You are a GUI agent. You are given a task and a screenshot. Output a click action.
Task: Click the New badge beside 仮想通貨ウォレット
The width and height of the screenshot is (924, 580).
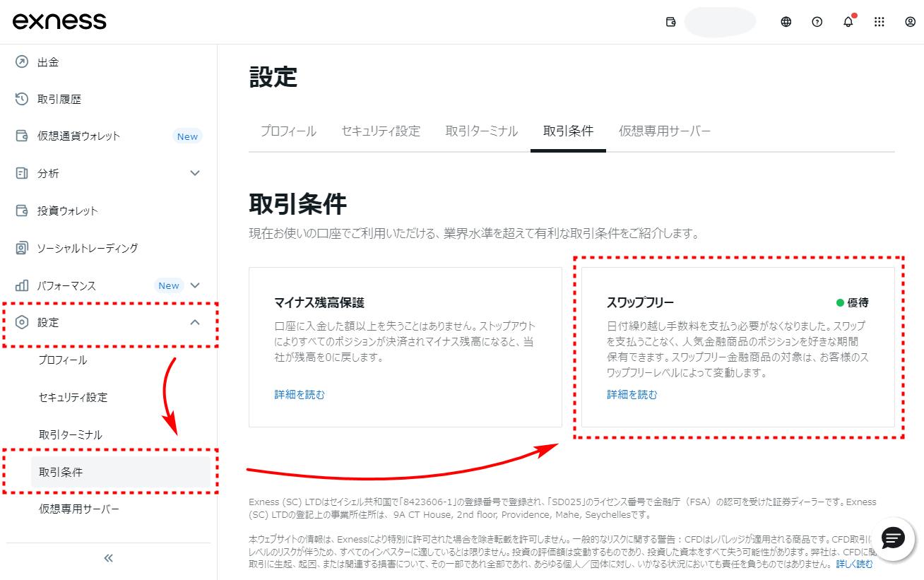coord(187,136)
